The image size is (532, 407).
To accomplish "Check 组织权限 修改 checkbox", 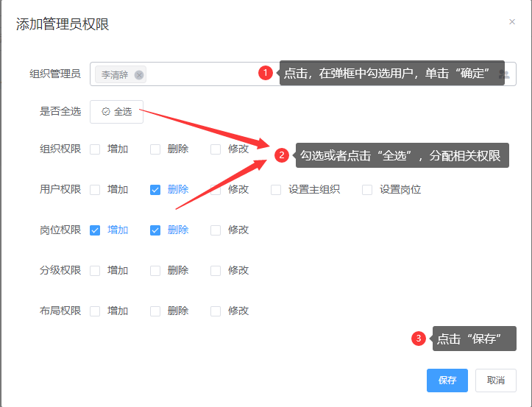I will [216, 149].
